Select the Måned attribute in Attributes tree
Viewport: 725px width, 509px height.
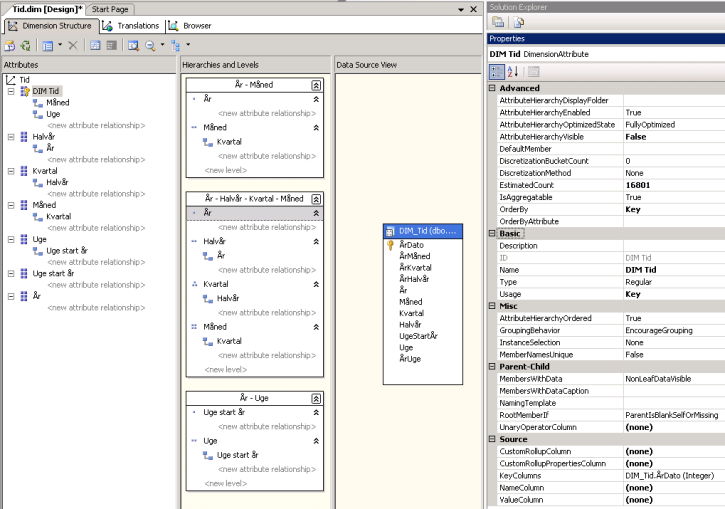(x=44, y=205)
